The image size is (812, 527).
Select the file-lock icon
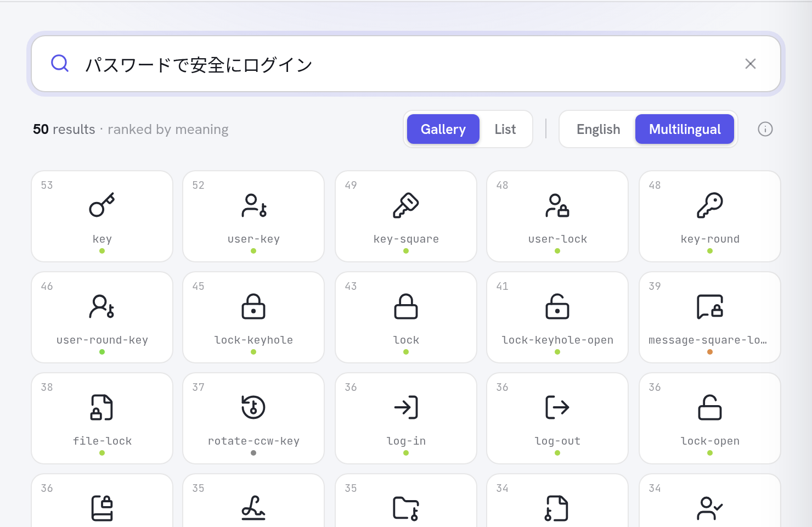tap(102, 418)
